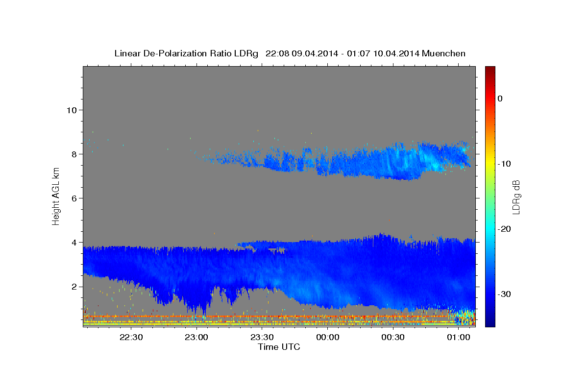Click the 01:00 time tick label
This screenshot has height=392, width=588.
458,337
